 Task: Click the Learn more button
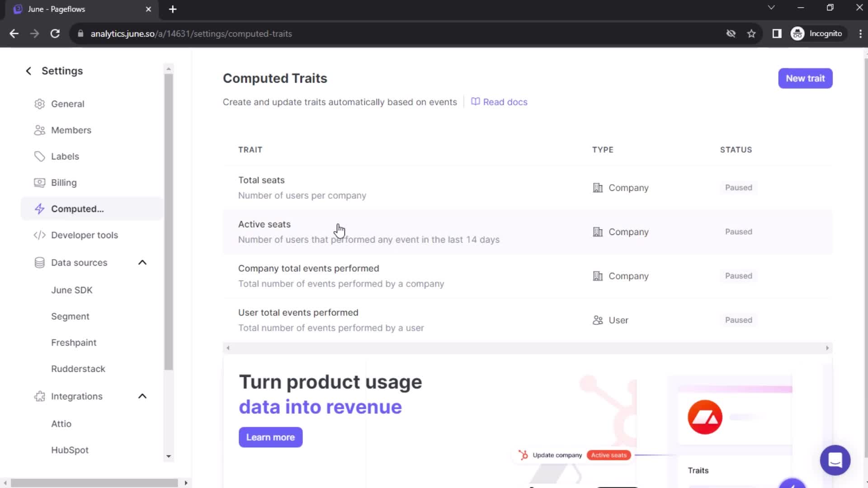click(x=271, y=437)
